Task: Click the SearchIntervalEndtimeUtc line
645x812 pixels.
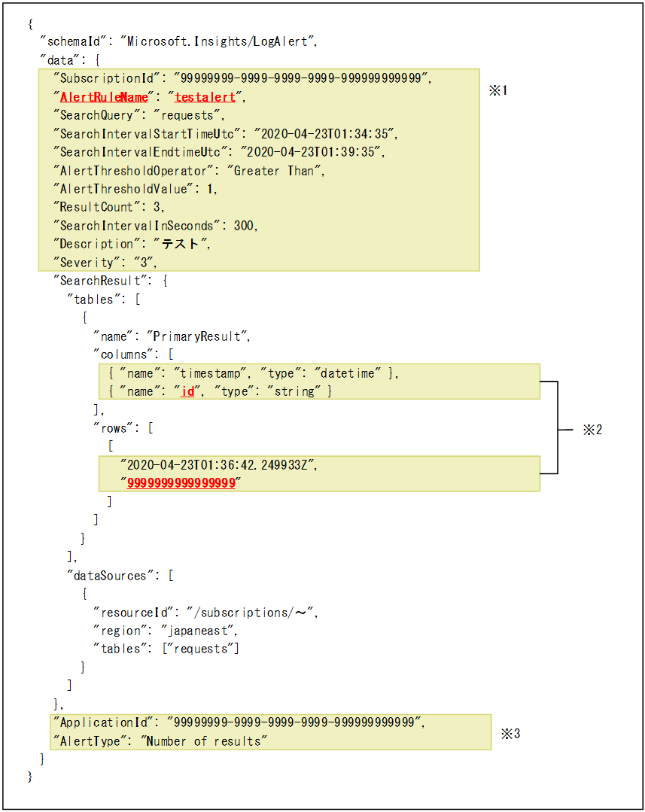Action: 219,152
